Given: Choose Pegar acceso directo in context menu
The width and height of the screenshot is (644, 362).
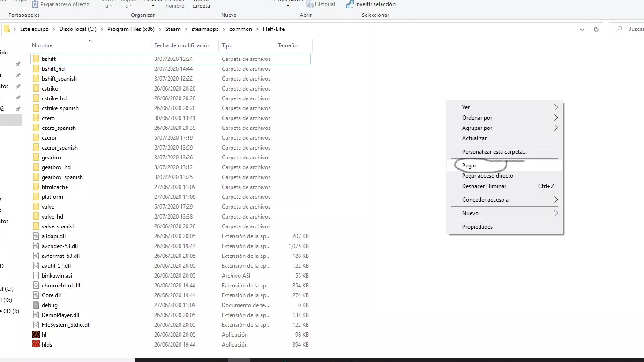Looking at the screenshot, I should (x=505, y=176).
